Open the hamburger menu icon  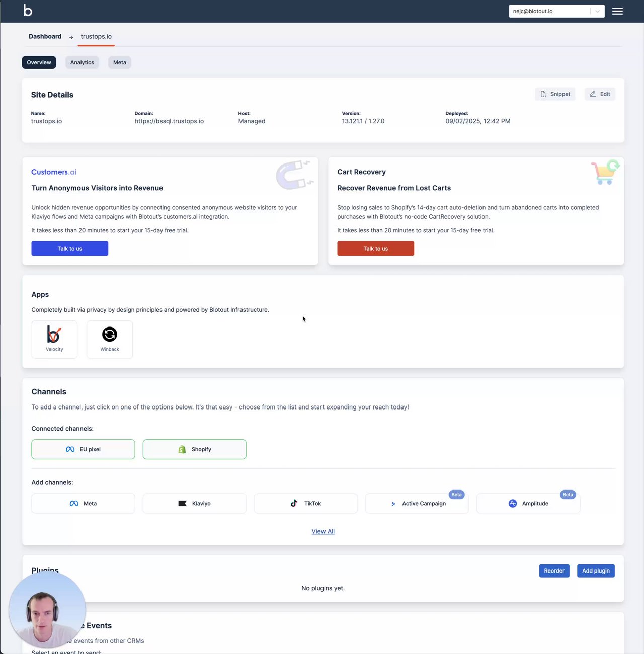point(617,11)
